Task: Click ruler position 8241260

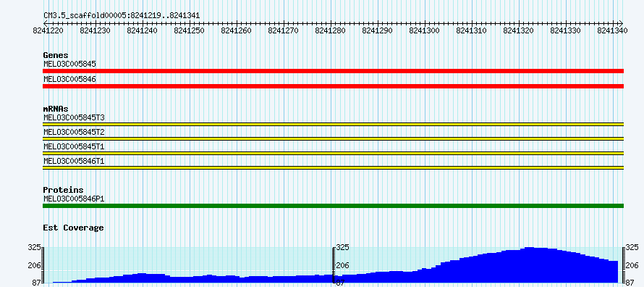Action: click(237, 31)
